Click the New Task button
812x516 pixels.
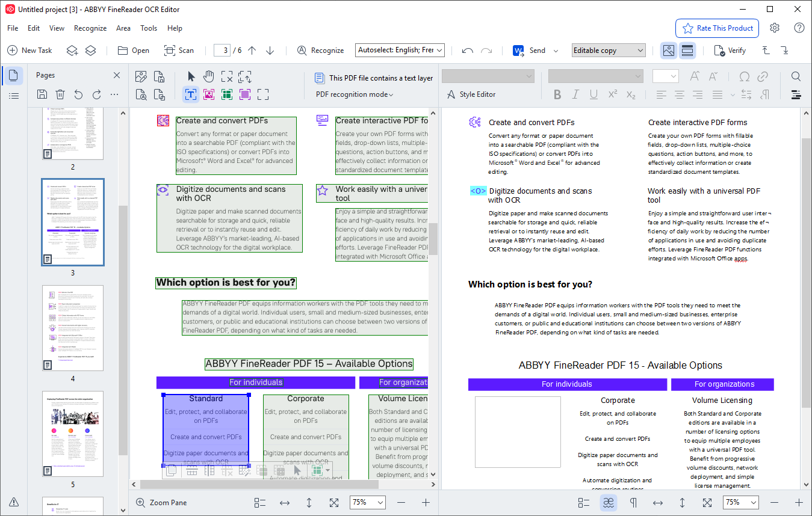click(30, 51)
